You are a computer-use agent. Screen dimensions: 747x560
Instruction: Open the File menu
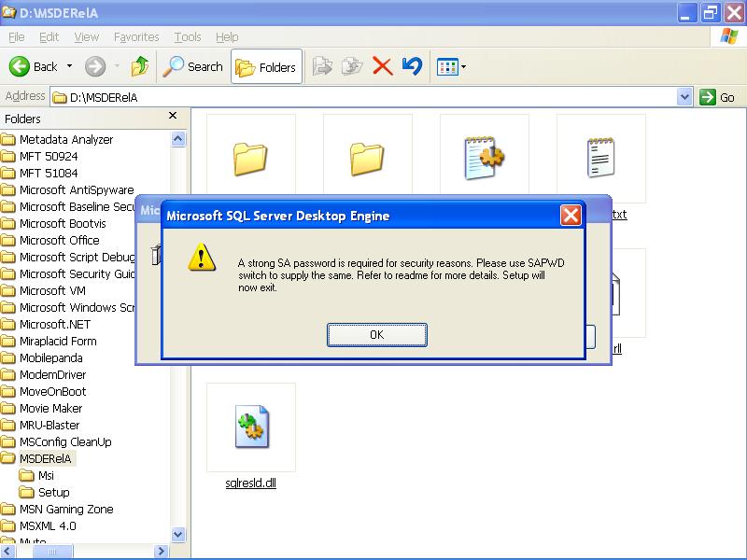tap(17, 37)
